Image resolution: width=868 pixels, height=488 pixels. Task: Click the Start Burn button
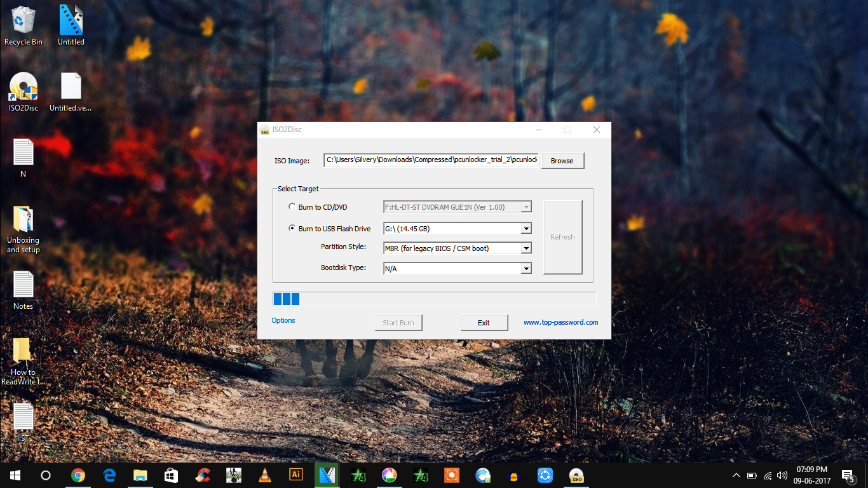398,323
